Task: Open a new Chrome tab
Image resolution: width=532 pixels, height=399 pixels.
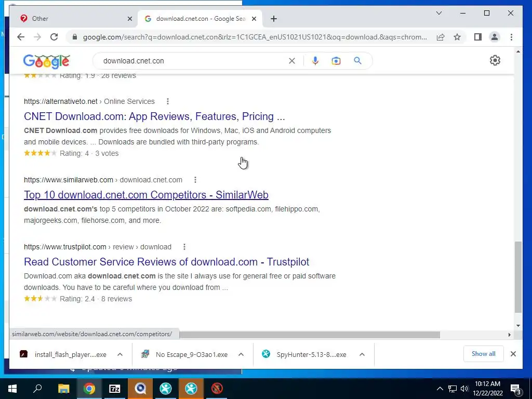Action: (274, 19)
